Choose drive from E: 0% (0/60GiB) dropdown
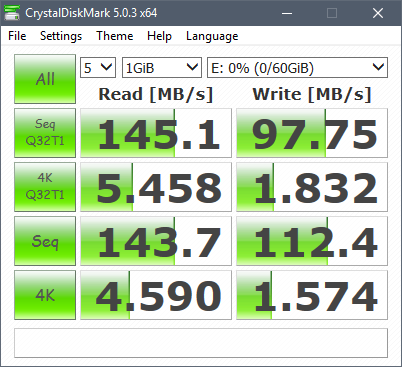402x367 pixels. (x=297, y=68)
